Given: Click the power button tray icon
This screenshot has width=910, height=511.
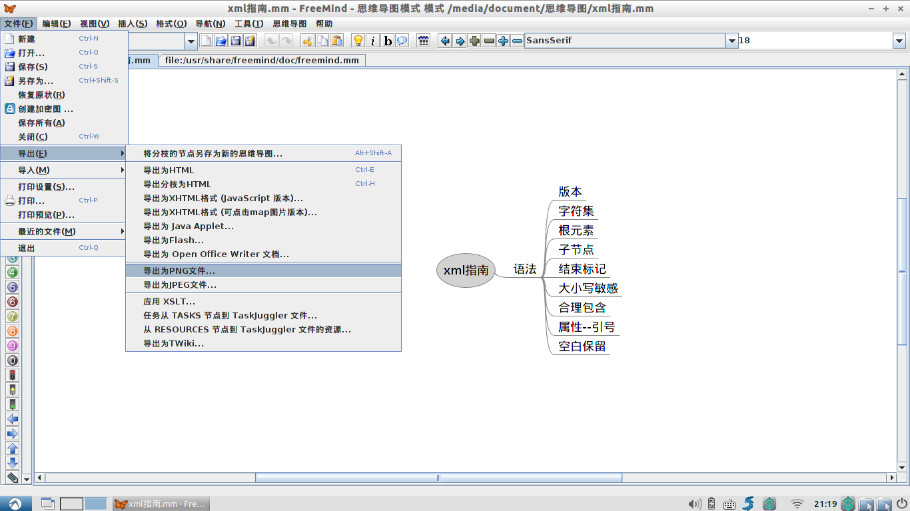Looking at the screenshot, I should point(901,503).
